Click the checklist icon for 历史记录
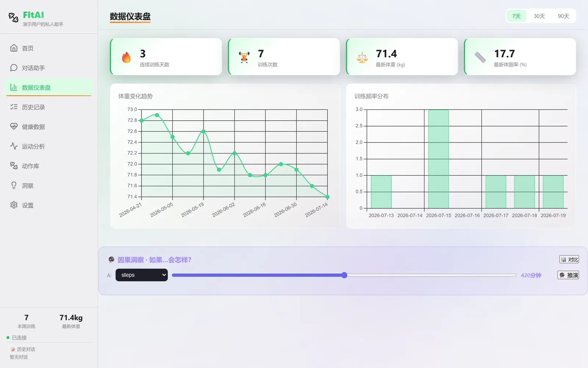 tap(14, 107)
